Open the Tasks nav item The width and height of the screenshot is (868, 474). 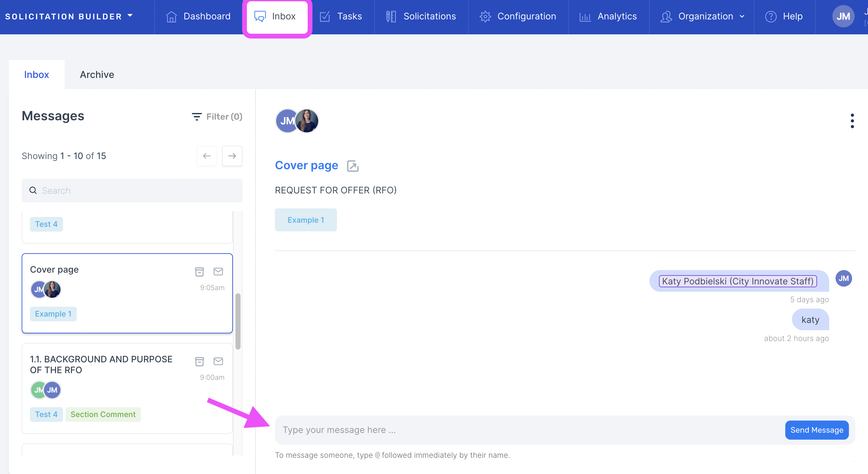(341, 16)
